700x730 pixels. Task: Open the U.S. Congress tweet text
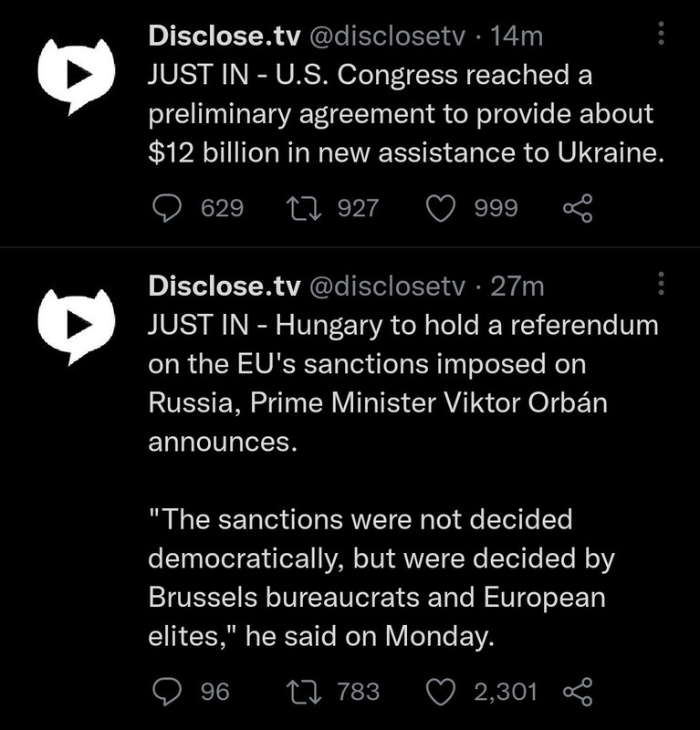[406, 113]
